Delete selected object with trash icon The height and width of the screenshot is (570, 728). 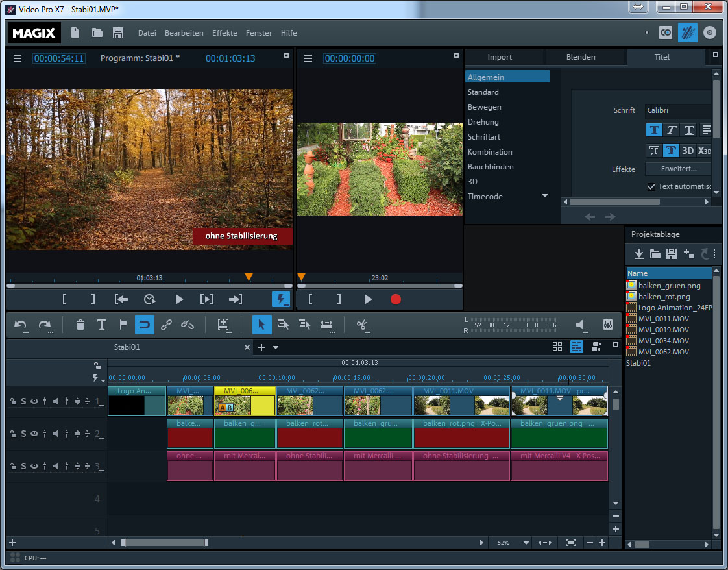coord(80,325)
